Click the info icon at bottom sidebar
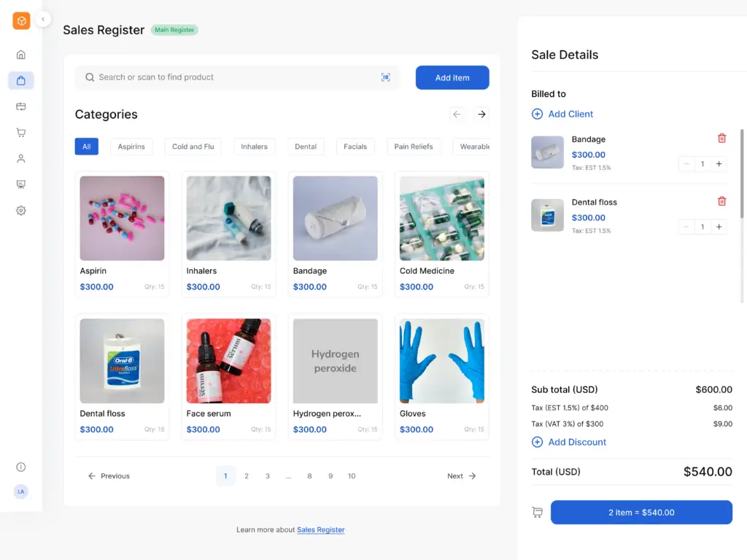The height and width of the screenshot is (560, 747). [21, 467]
